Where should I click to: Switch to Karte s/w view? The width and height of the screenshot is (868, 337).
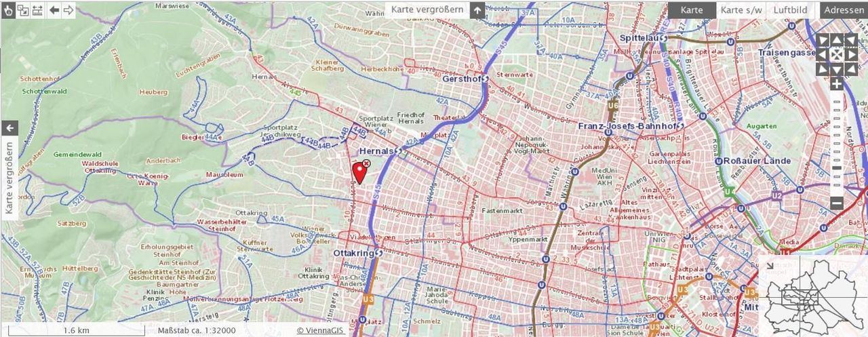(x=741, y=10)
